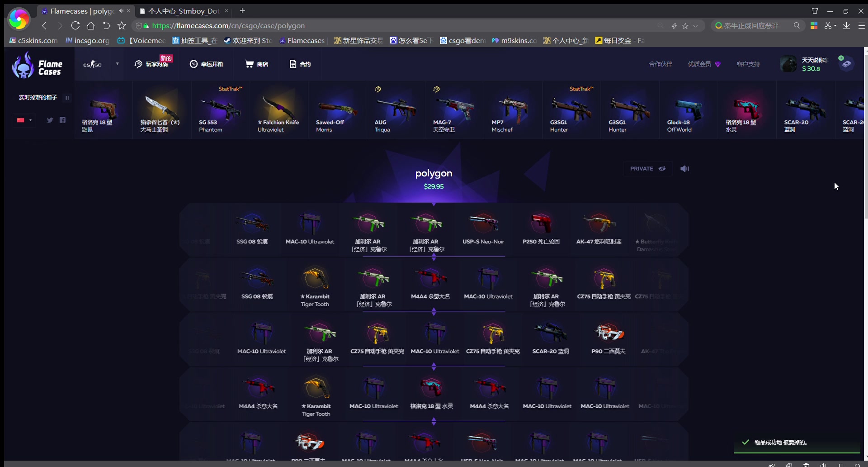The height and width of the screenshot is (467, 868).
Task: Click the lightning speed mode icon
Action: pyautogui.click(x=674, y=26)
